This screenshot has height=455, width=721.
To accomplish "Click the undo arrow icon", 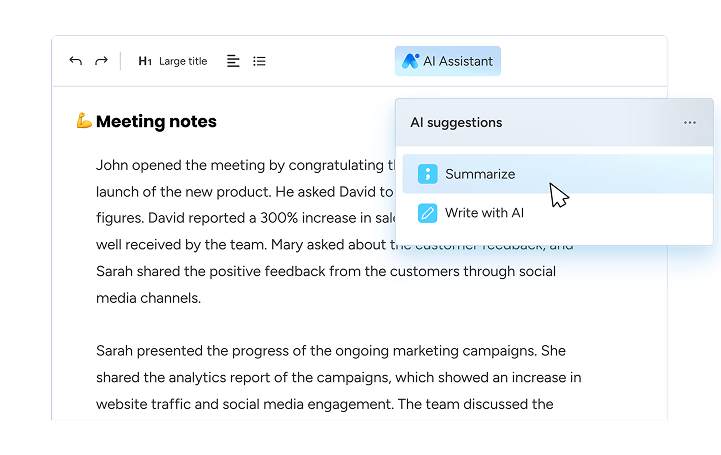I will (x=75, y=61).
